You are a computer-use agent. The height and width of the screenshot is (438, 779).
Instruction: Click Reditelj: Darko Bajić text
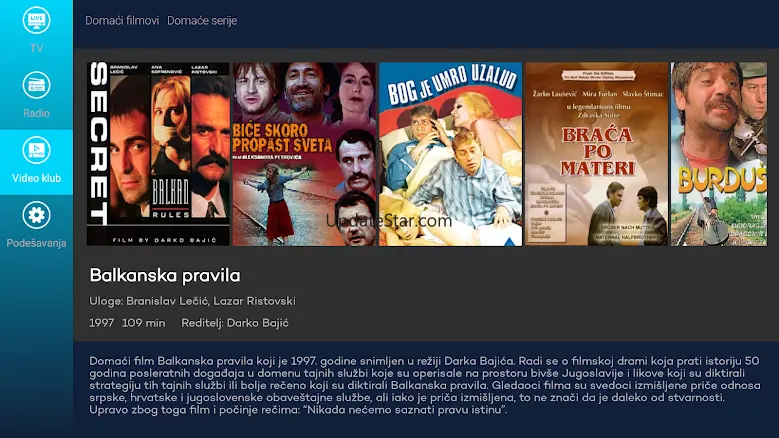coord(234,323)
